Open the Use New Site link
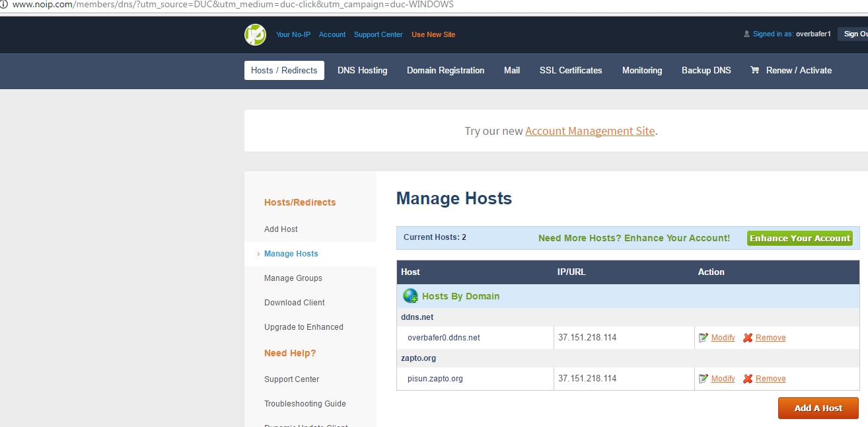Image resolution: width=868 pixels, height=427 pixels. (433, 34)
